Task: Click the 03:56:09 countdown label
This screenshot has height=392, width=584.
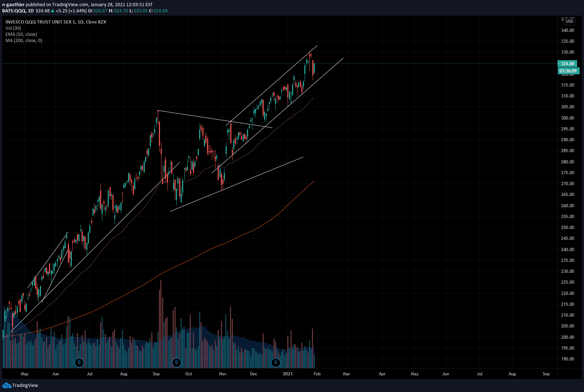Action: (568, 71)
